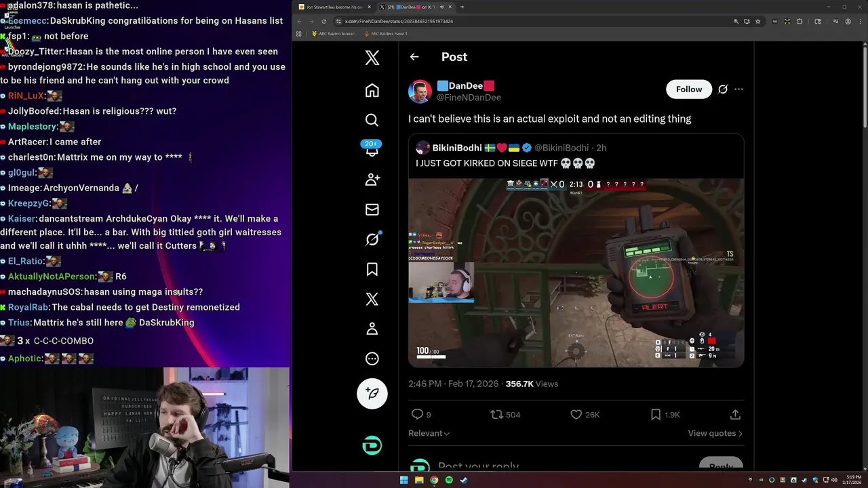Open Profile person icon in sidebar
The height and width of the screenshot is (488, 868).
coord(372,329)
